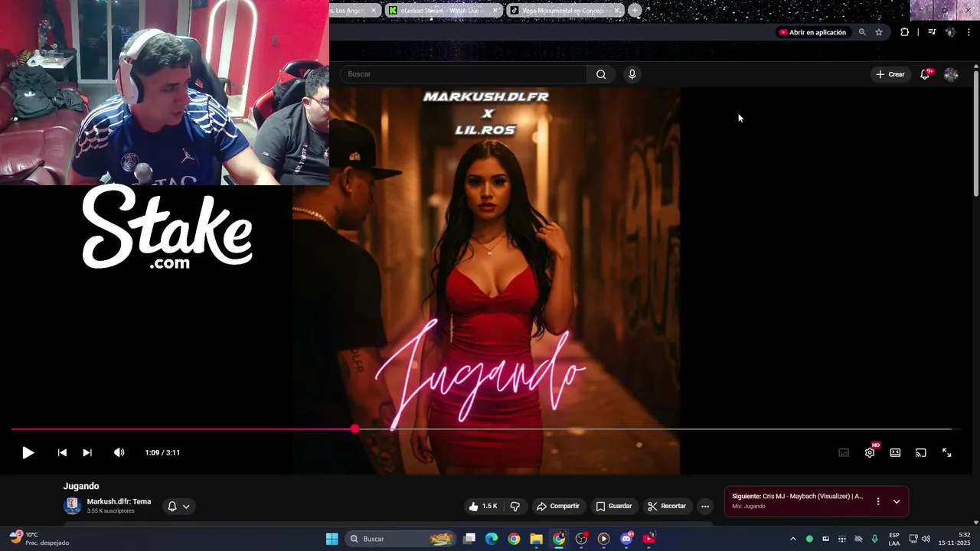980x551 pixels.
Task: Click the taskbar Buscar search box
Action: click(400, 539)
